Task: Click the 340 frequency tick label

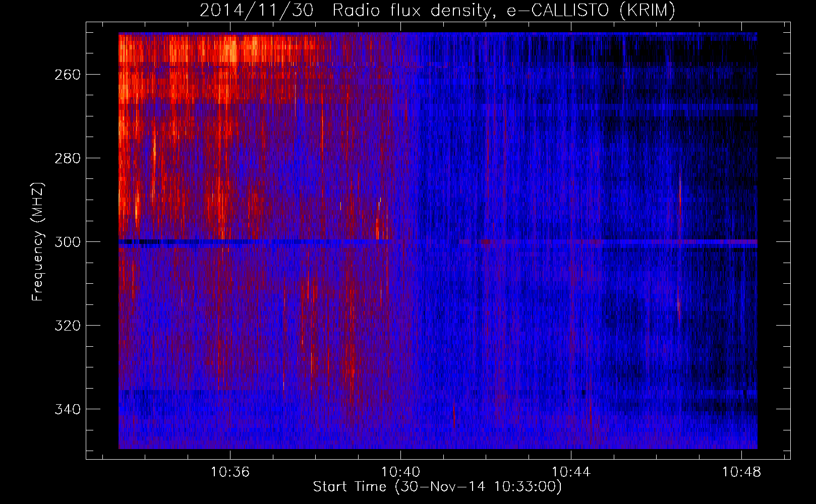Action: pyautogui.click(x=68, y=409)
